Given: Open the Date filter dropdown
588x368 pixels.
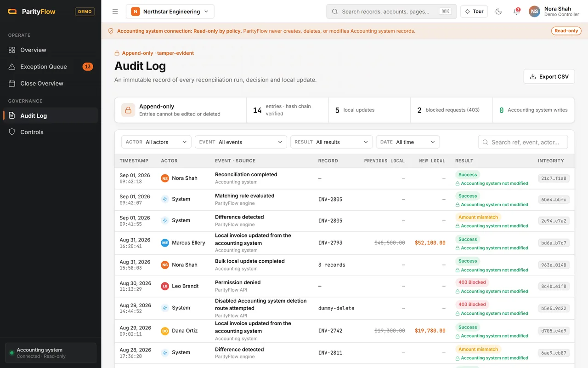Looking at the screenshot, I should [408, 142].
